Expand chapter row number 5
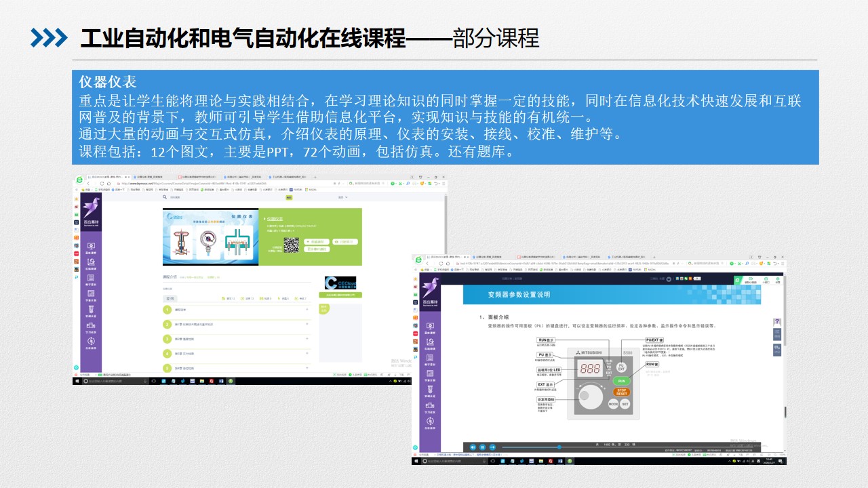This screenshot has height=488, width=868. 237,368
